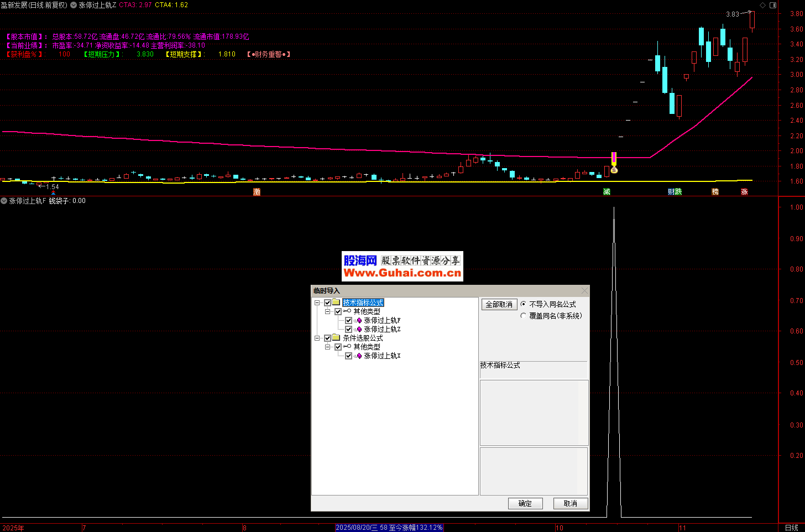805x532 pixels.
Task: Open the 涨停过上轨F sub-chart indicator dropdown
Action: coord(4,201)
